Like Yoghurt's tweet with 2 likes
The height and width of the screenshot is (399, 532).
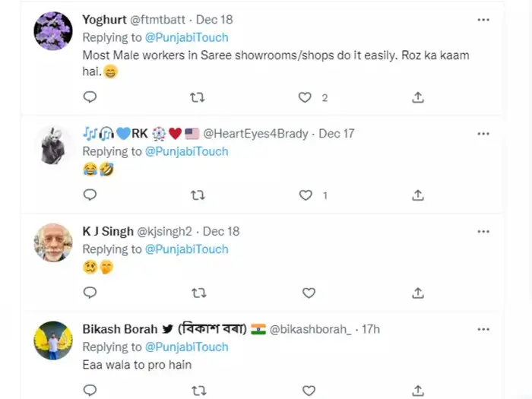tap(306, 97)
